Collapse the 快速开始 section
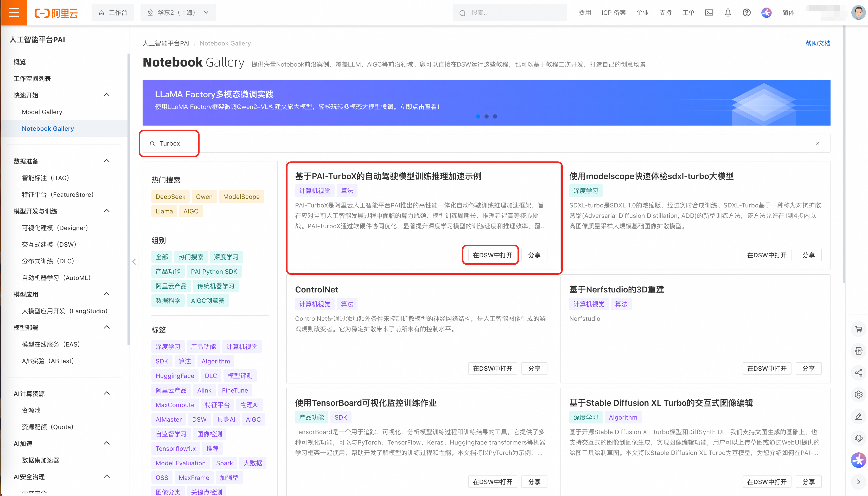This screenshot has height=496, width=868. click(x=107, y=95)
